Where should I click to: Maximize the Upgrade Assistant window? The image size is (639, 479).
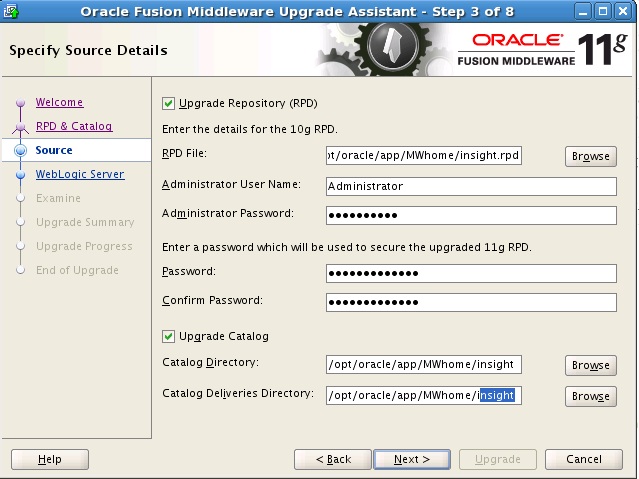click(603, 11)
